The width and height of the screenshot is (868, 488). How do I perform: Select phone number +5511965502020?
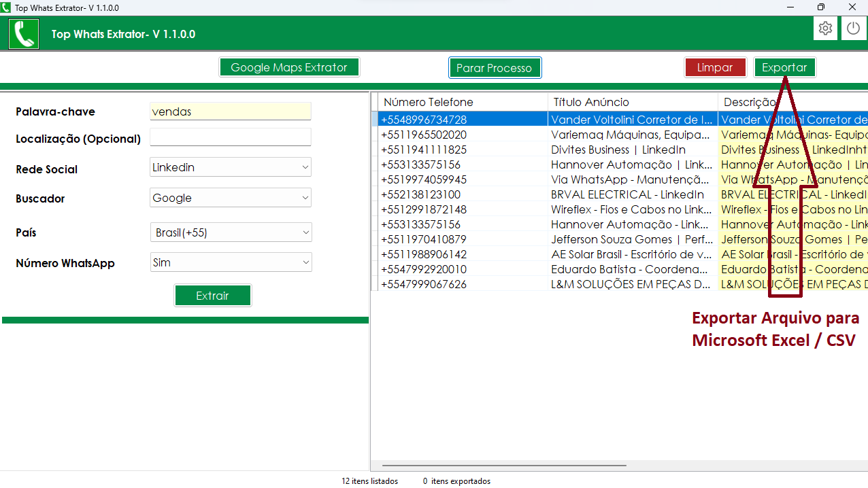pos(424,135)
